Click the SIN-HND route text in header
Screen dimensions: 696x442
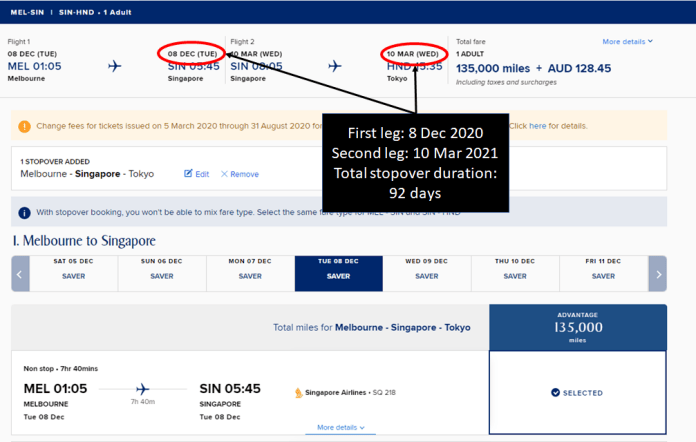76,12
